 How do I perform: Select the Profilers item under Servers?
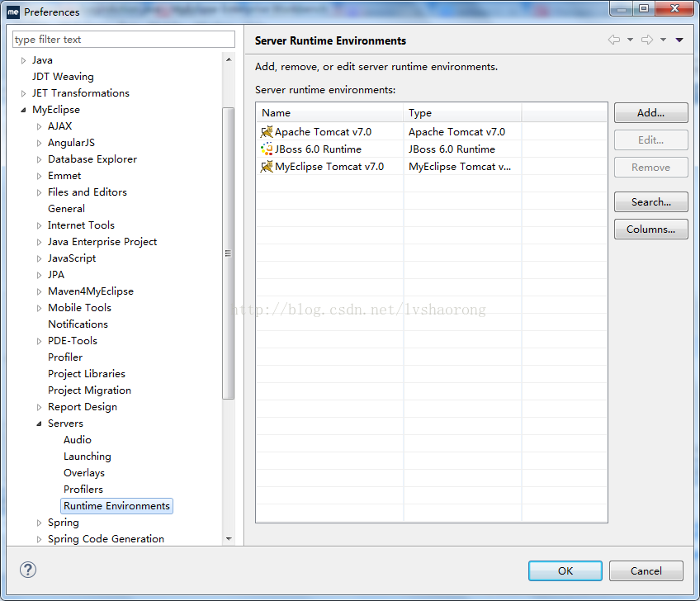(83, 490)
